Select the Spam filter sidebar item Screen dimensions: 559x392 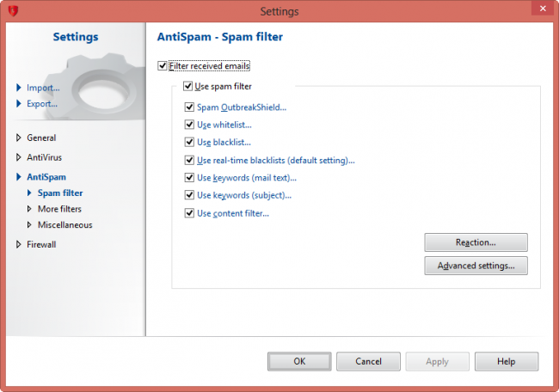pos(60,193)
